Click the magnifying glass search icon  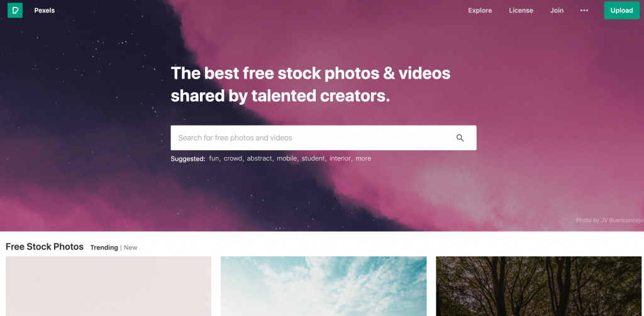coord(460,138)
